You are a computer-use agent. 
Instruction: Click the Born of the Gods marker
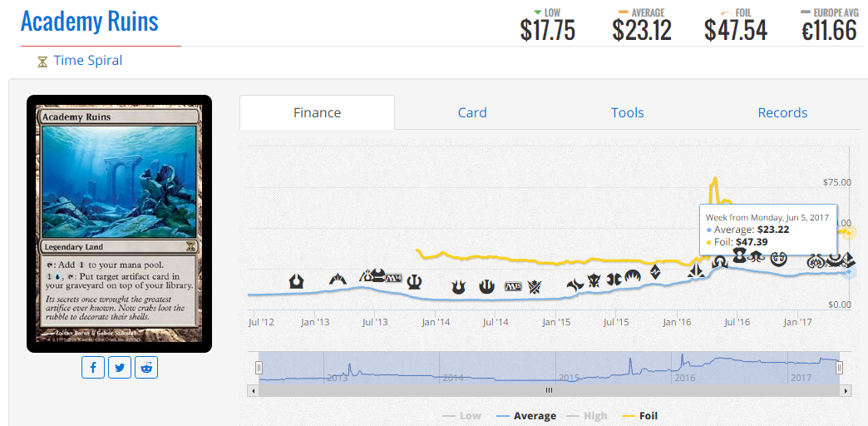click(459, 286)
